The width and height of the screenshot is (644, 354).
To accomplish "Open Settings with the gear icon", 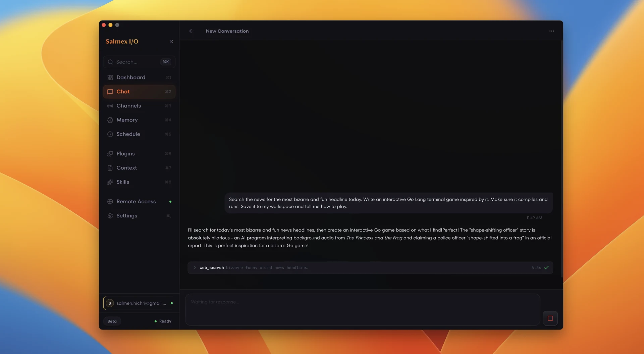I will pos(110,215).
